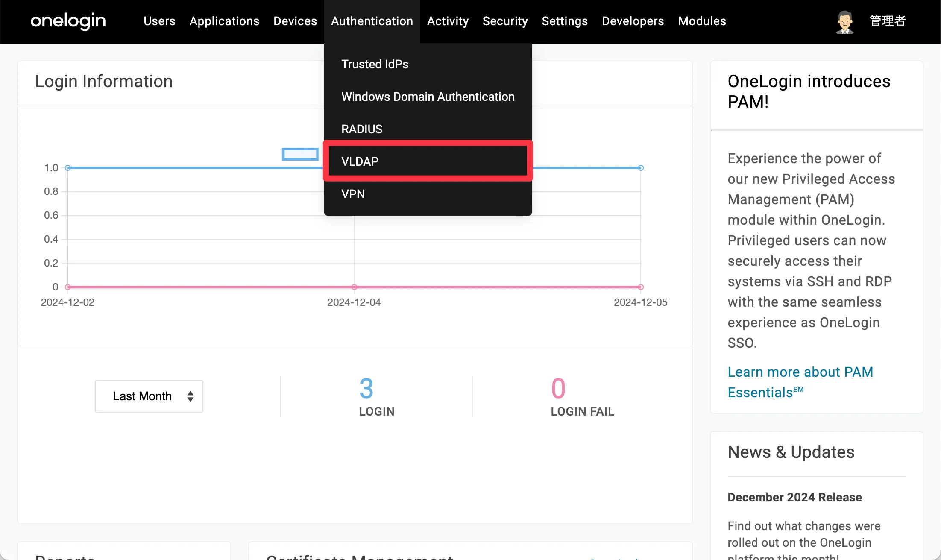Image resolution: width=941 pixels, height=560 pixels.
Task: Click the administrator avatar icon
Action: click(x=844, y=21)
